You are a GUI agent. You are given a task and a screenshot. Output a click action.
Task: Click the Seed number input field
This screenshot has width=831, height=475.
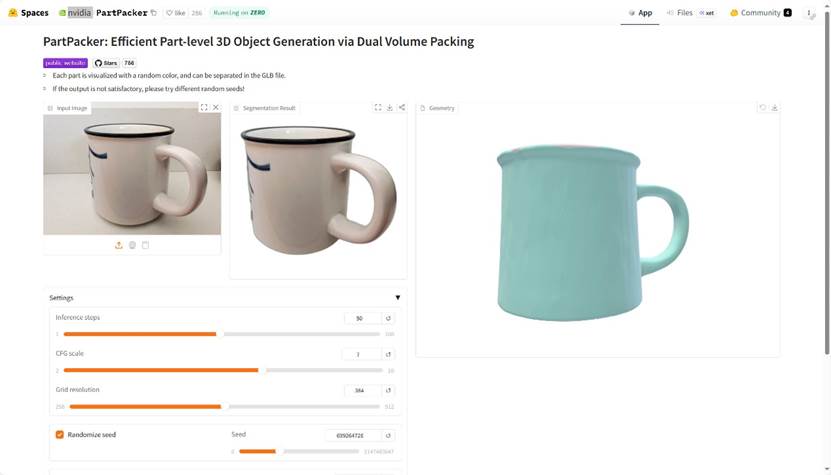[351, 435]
